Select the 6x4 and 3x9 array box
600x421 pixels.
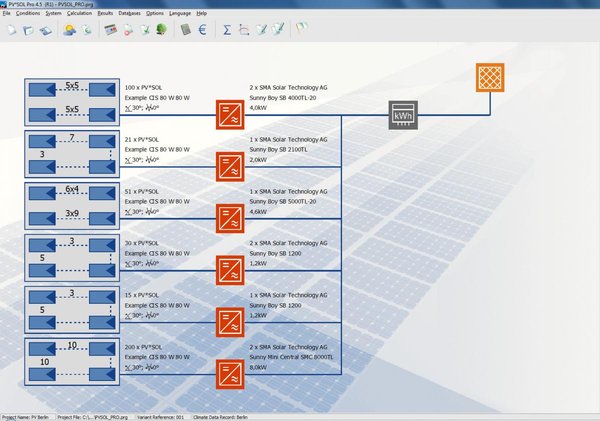point(72,206)
